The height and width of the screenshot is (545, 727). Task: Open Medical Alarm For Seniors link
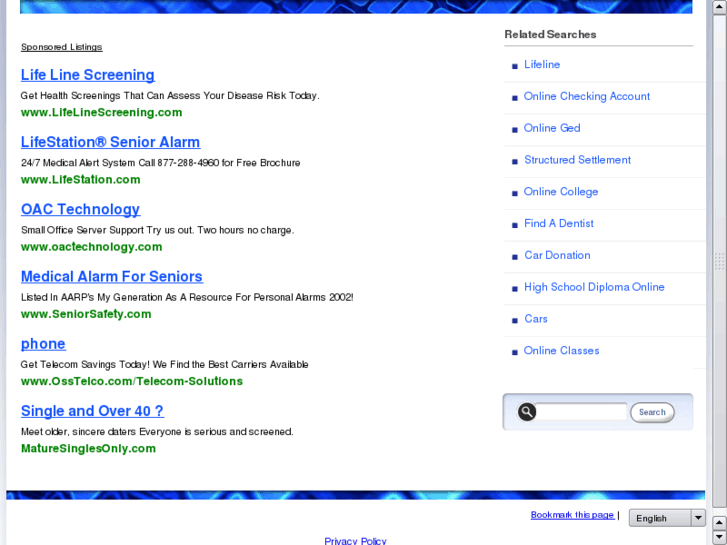coord(112,276)
